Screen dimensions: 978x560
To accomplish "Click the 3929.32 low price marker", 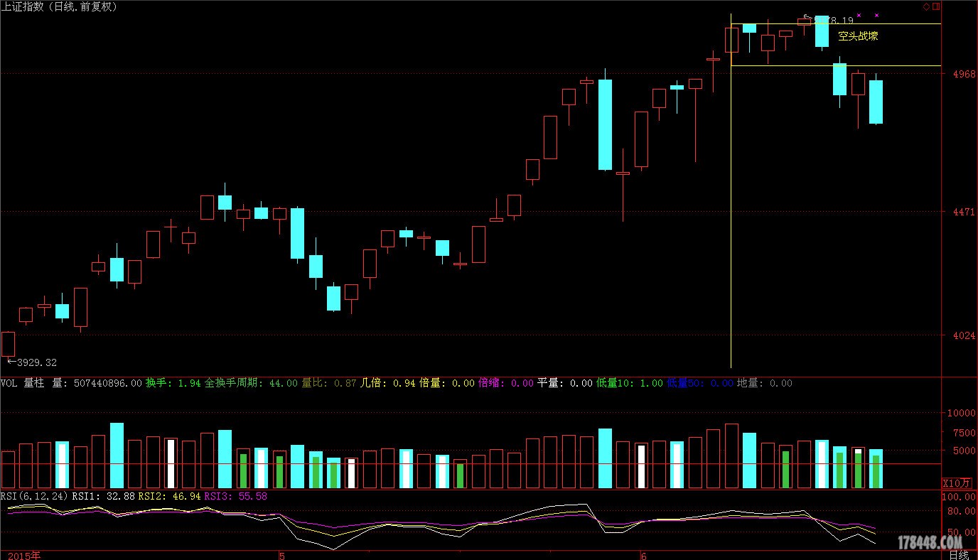I will coord(33,362).
